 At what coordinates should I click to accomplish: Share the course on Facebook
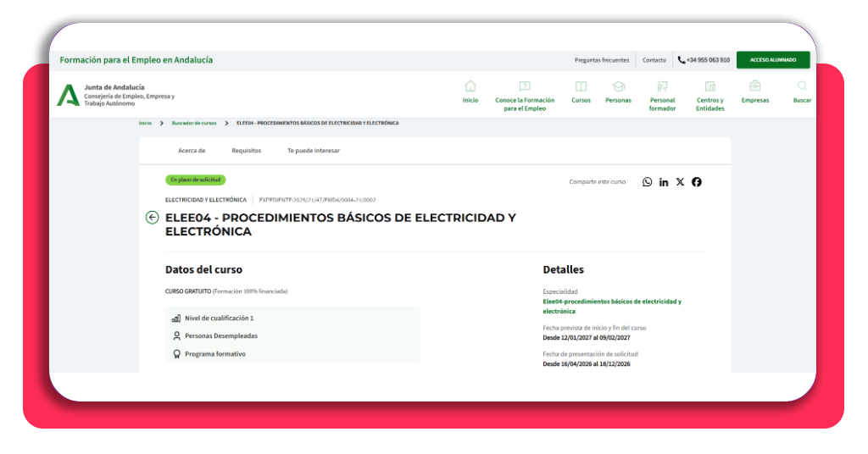click(697, 182)
